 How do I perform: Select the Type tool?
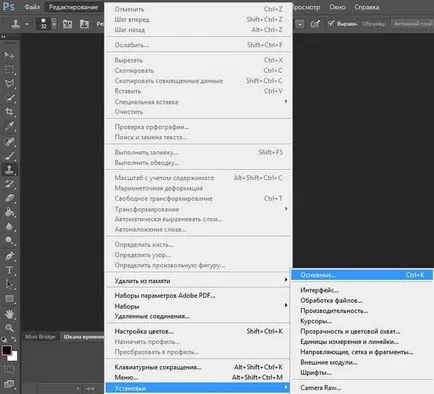point(9,270)
